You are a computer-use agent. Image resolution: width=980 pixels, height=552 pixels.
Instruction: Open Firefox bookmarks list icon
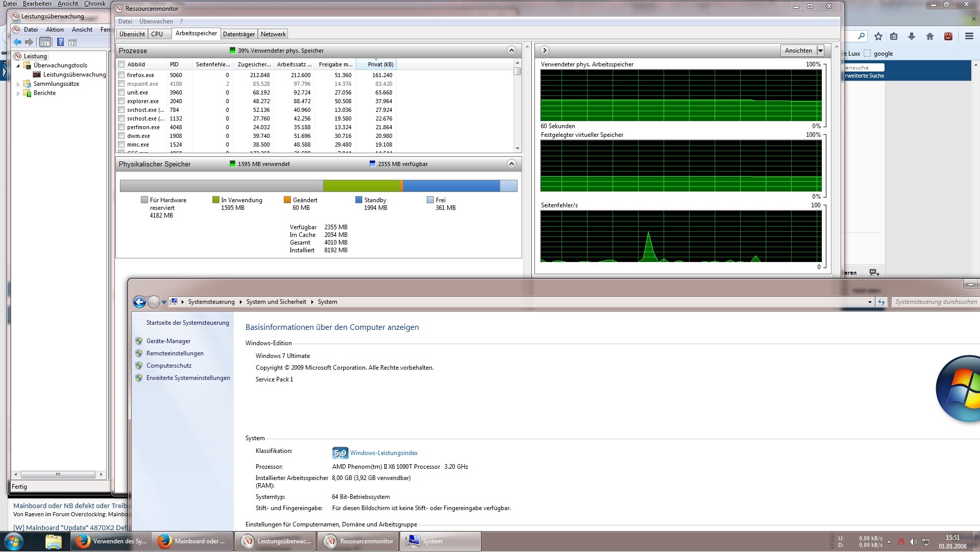[894, 36]
